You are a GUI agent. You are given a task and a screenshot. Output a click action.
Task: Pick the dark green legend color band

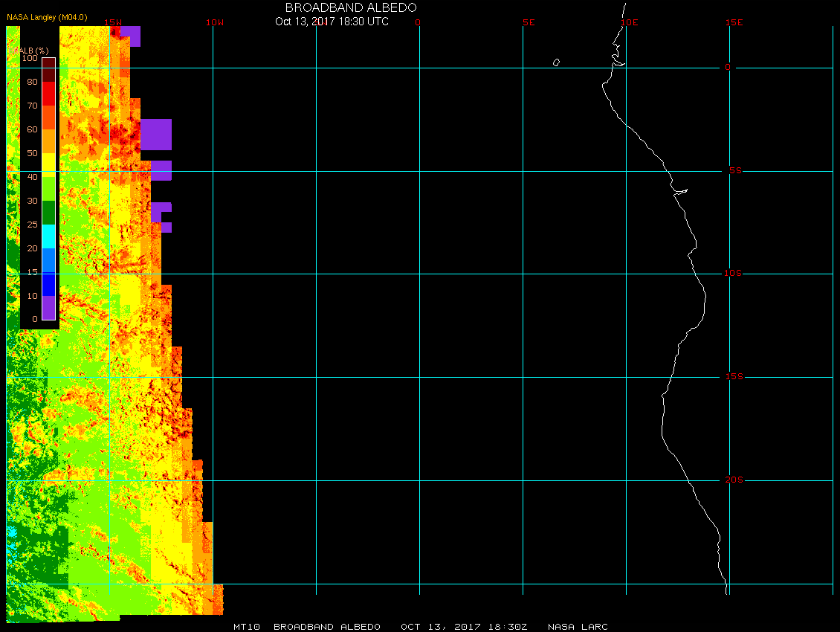[x=48, y=213]
